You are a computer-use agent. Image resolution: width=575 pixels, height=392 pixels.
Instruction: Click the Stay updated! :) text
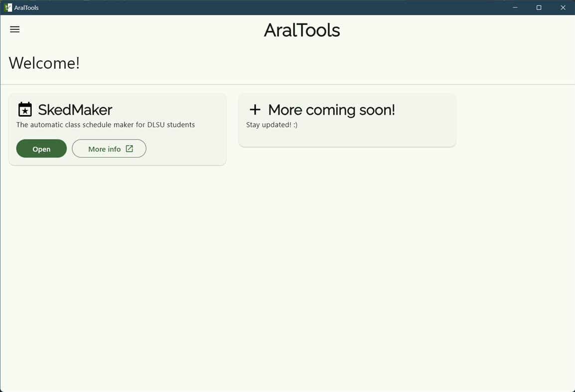tap(272, 125)
